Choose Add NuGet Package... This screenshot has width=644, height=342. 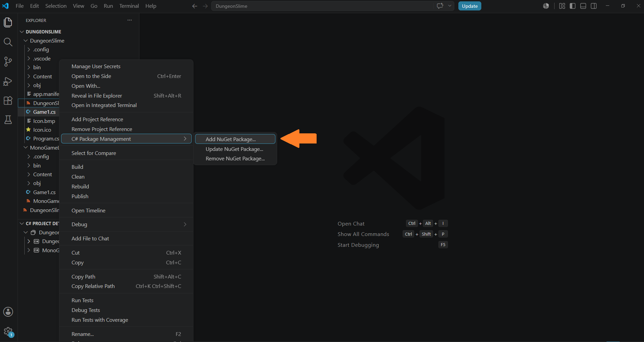(x=235, y=139)
